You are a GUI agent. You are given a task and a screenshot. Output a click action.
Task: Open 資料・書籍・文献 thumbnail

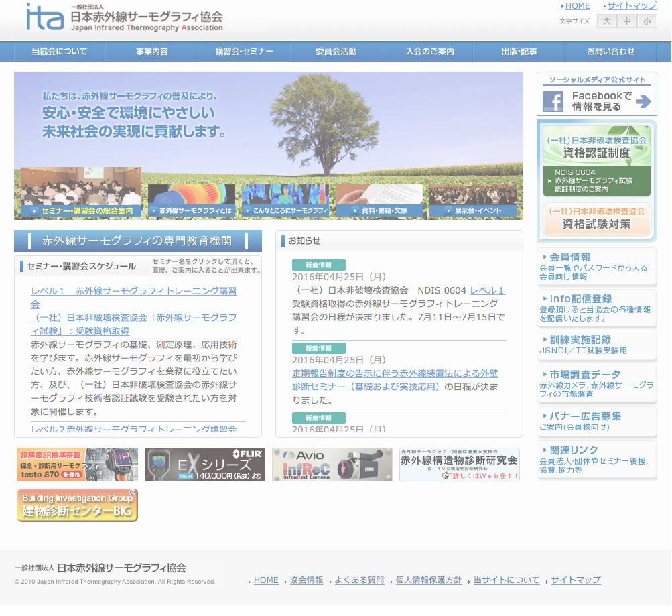tap(379, 200)
